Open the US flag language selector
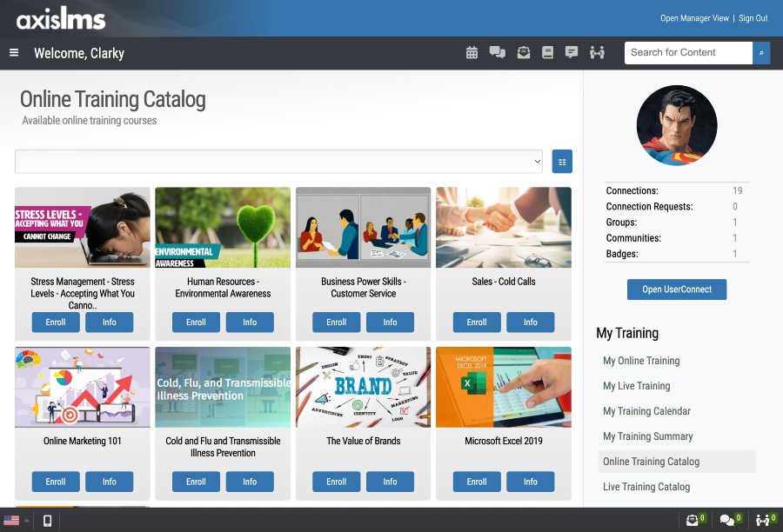The width and height of the screenshot is (783, 532). pos(11,521)
